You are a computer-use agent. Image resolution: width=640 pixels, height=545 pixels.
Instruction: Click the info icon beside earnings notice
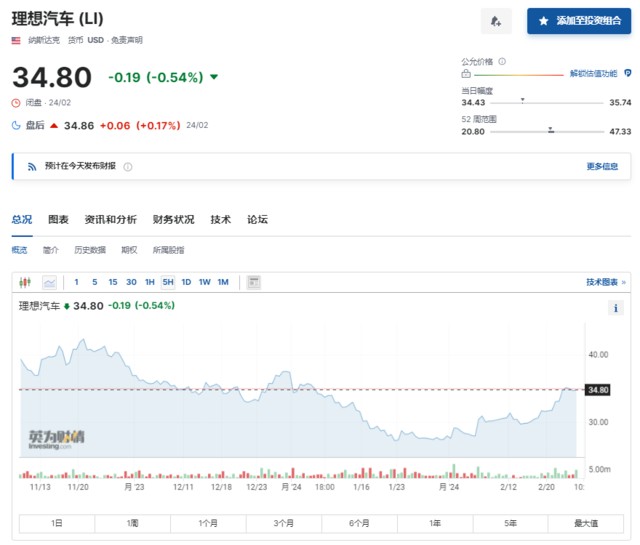pyautogui.click(x=127, y=167)
